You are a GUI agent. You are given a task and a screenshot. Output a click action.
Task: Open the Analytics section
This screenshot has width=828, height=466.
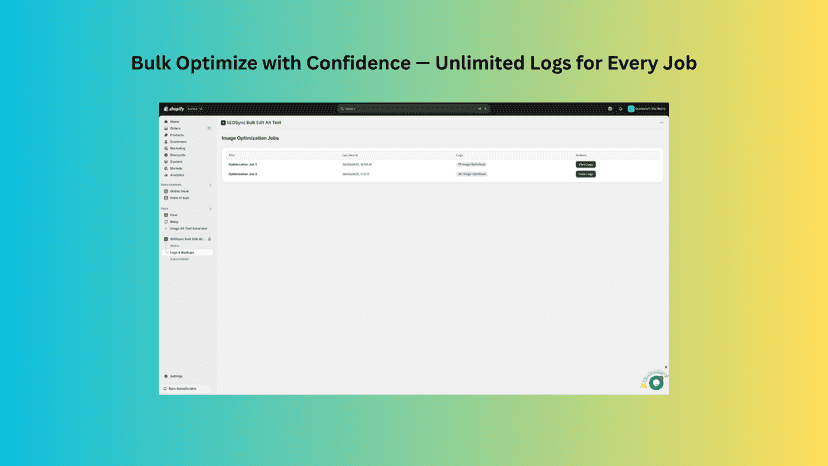pos(177,175)
